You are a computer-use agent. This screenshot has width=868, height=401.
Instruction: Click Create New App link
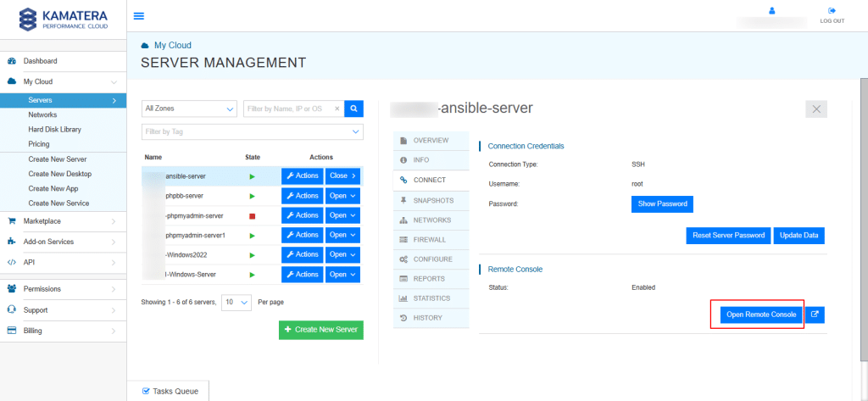(x=53, y=188)
